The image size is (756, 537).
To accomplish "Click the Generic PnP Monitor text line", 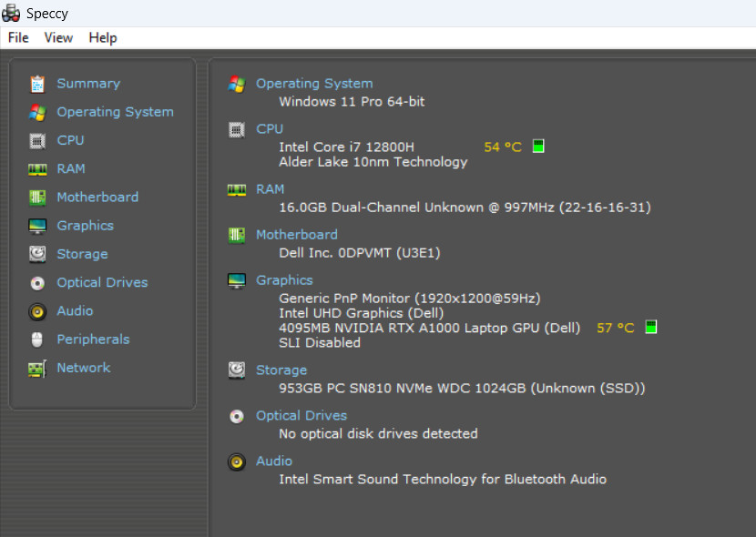I will point(410,299).
